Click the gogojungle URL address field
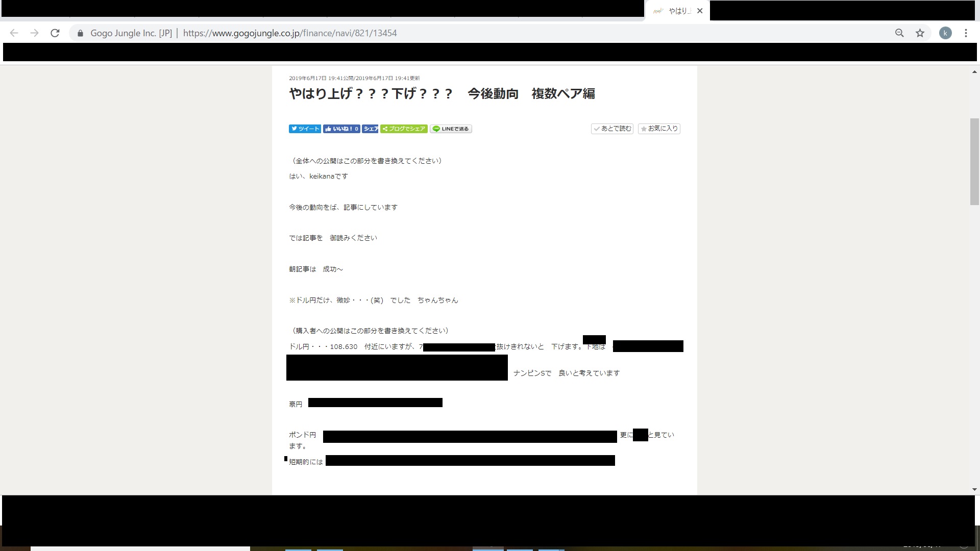This screenshot has width=980, height=551. tap(289, 33)
